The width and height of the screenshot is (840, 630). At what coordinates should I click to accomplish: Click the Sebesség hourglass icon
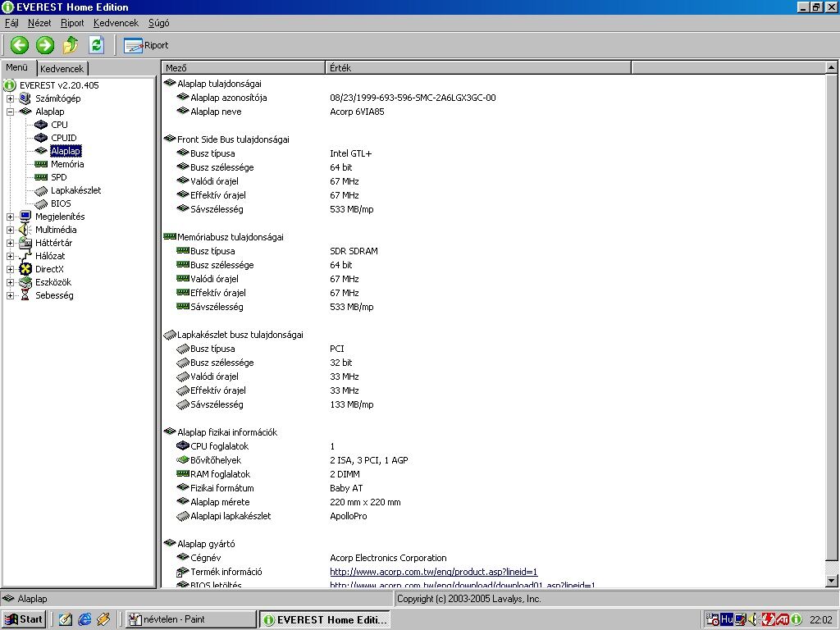(x=25, y=295)
